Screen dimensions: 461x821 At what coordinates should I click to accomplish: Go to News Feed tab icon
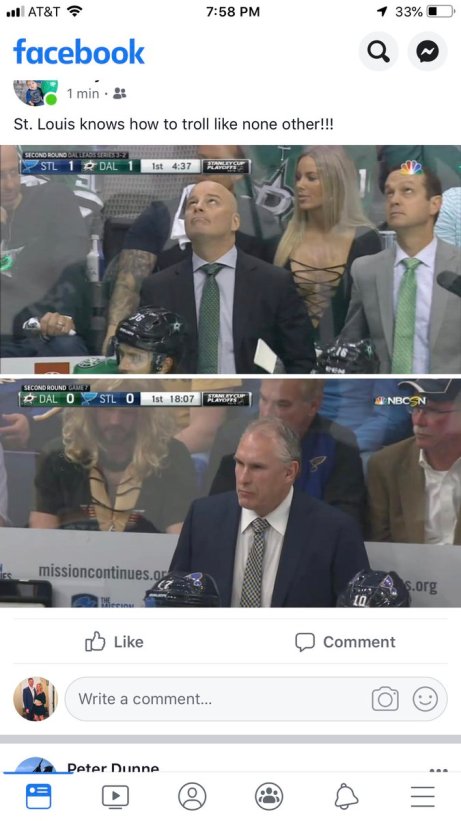coord(39,796)
